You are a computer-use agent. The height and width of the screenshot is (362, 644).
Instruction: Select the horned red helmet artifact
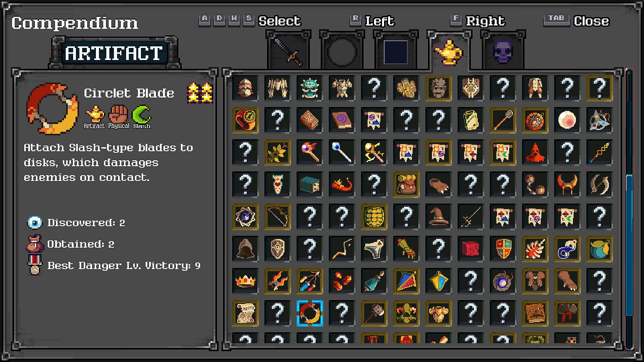coord(567,184)
